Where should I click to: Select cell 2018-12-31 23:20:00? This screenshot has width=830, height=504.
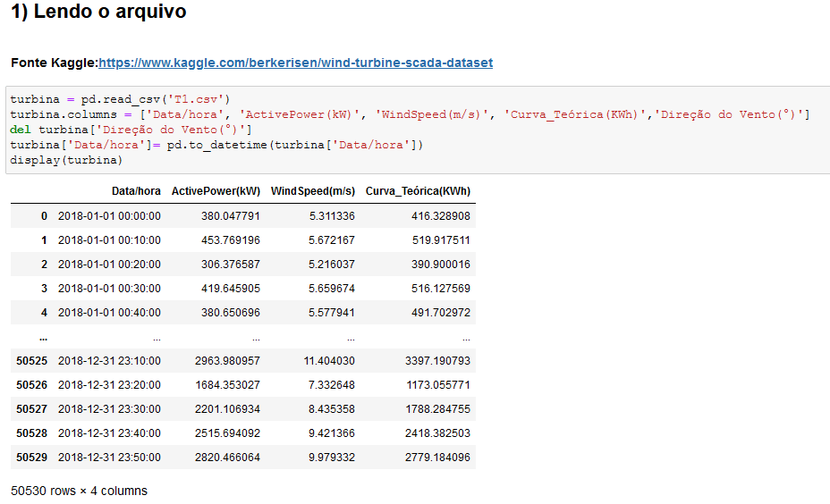109,385
